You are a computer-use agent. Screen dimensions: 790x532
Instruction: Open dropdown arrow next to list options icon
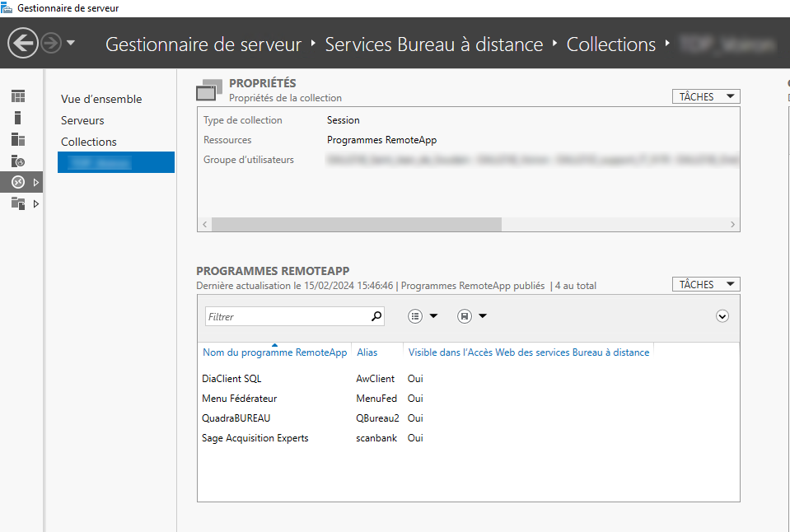click(x=433, y=316)
